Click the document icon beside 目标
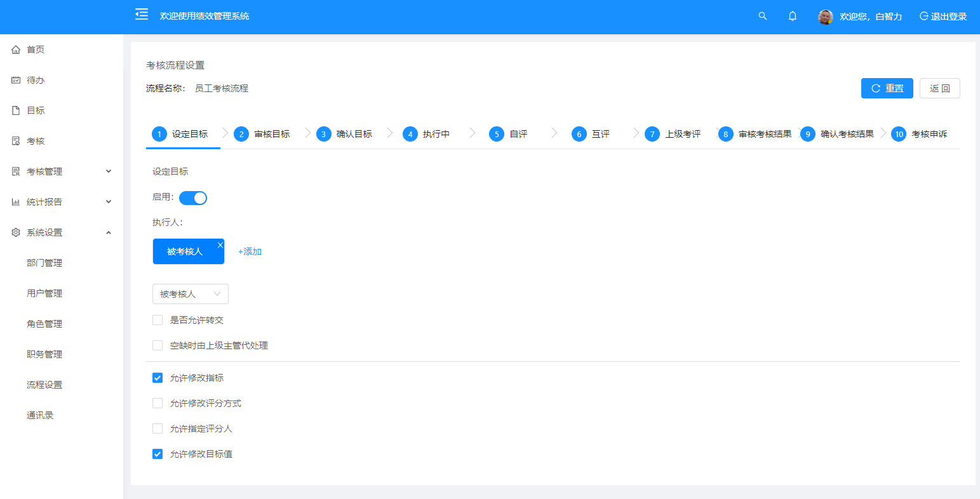 [x=17, y=110]
